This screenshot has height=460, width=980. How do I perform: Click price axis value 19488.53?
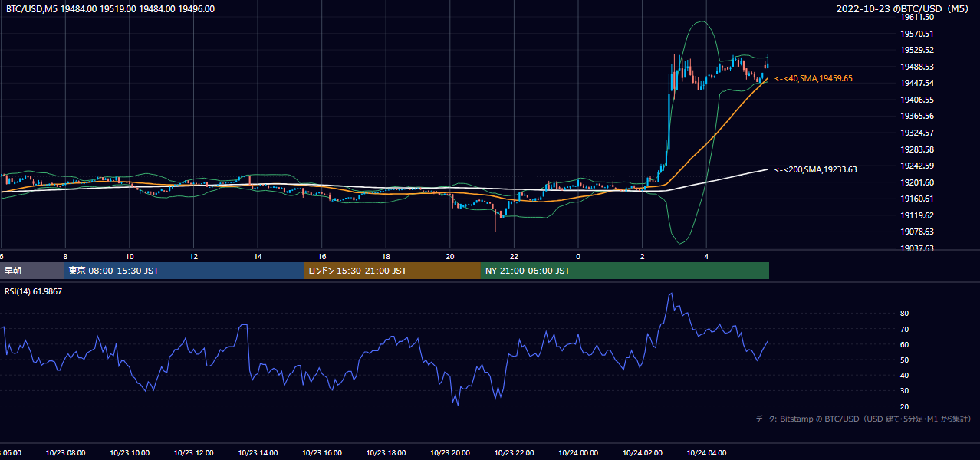[x=917, y=67]
